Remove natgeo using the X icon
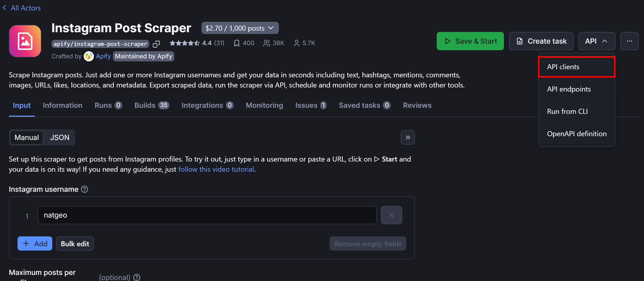The height and width of the screenshot is (281, 644). [391, 215]
